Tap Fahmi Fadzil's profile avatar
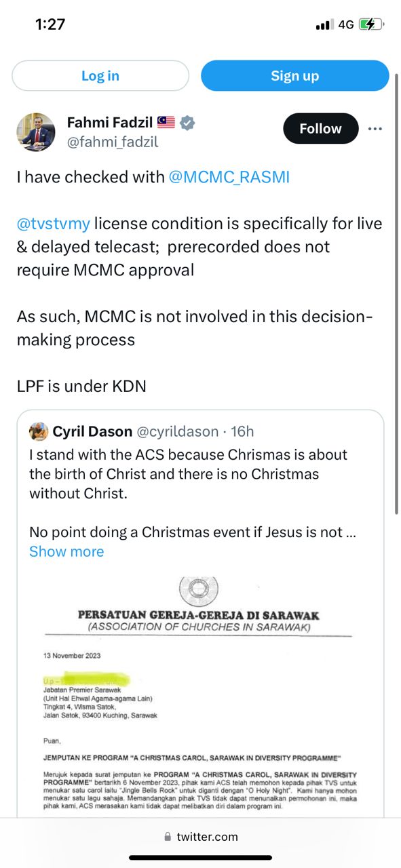This screenshot has width=401, height=868. pyautogui.click(x=36, y=132)
